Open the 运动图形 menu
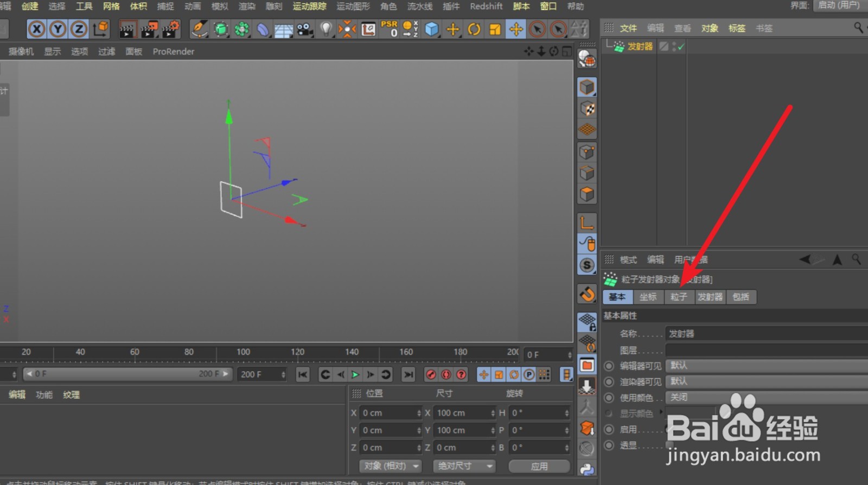 click(353, 6)
